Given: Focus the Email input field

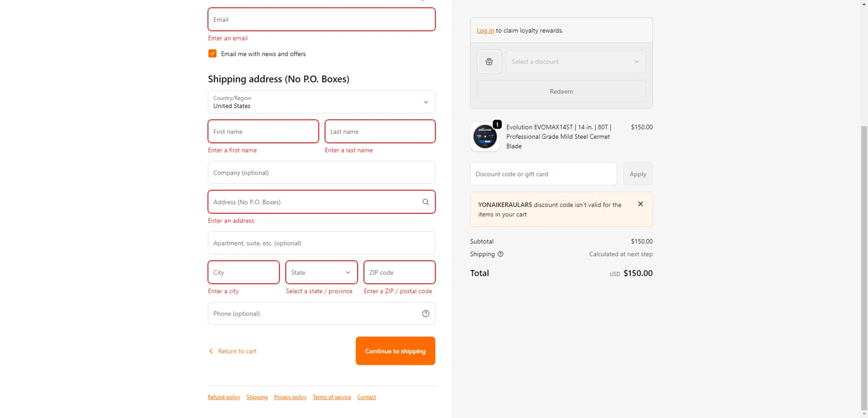Looking at the screenshot, I should pos(321,20).
